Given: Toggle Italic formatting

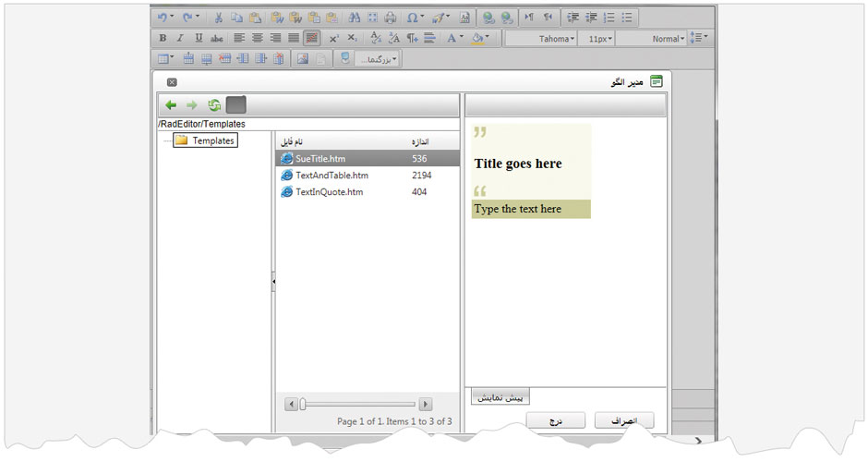Looking at the screenshot, I should click(180, 38).
